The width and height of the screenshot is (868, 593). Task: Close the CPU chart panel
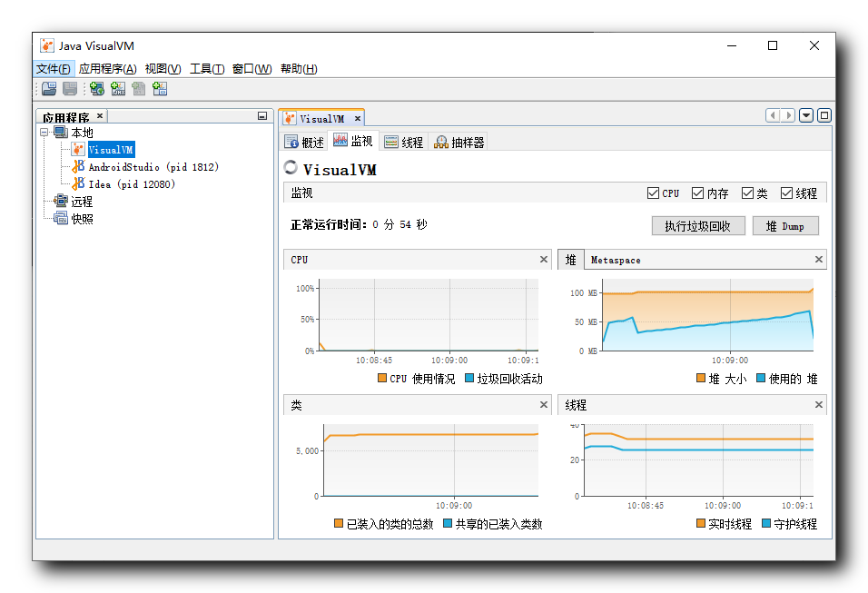(x=544, y=259)
